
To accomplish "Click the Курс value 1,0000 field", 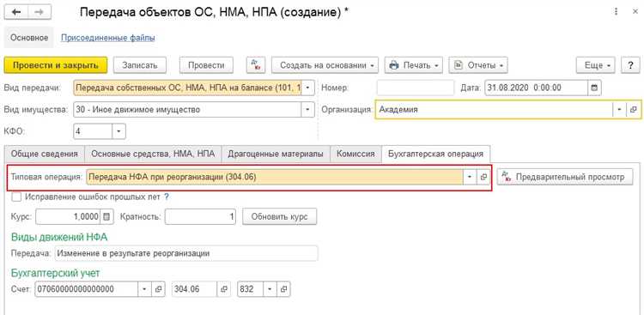I will 68,217.
